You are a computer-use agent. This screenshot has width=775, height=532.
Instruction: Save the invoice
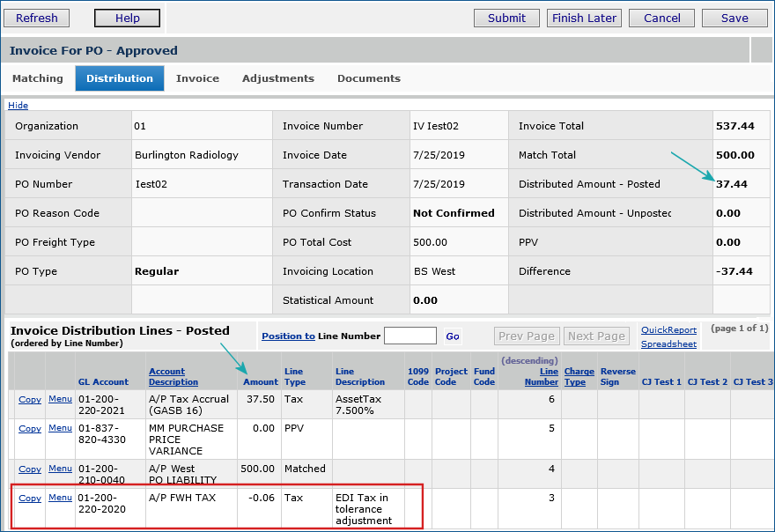pos(734,18)
